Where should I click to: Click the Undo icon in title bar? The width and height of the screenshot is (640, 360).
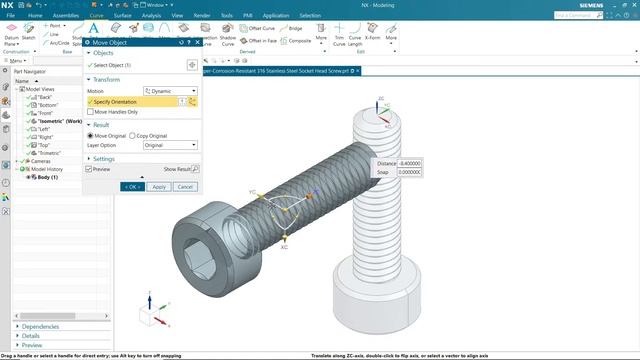(39, 5)
